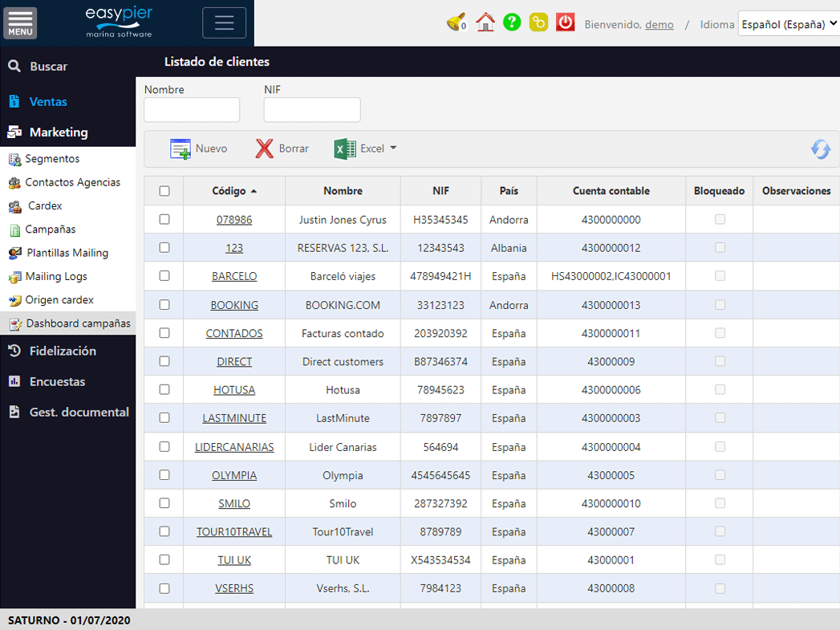Image resolution: width=840 pixels, height=630 pixels.
Task: Click the Contactos Agencias icon
Action: tap(15, 183)
